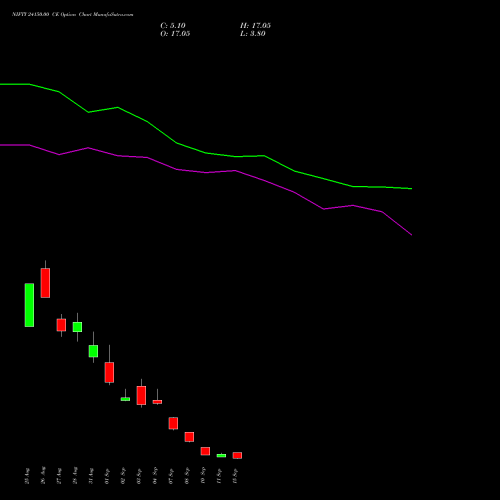Select the 08 Sep date label
This screenshot has width=500, height=500.
(x=187, y=476)
